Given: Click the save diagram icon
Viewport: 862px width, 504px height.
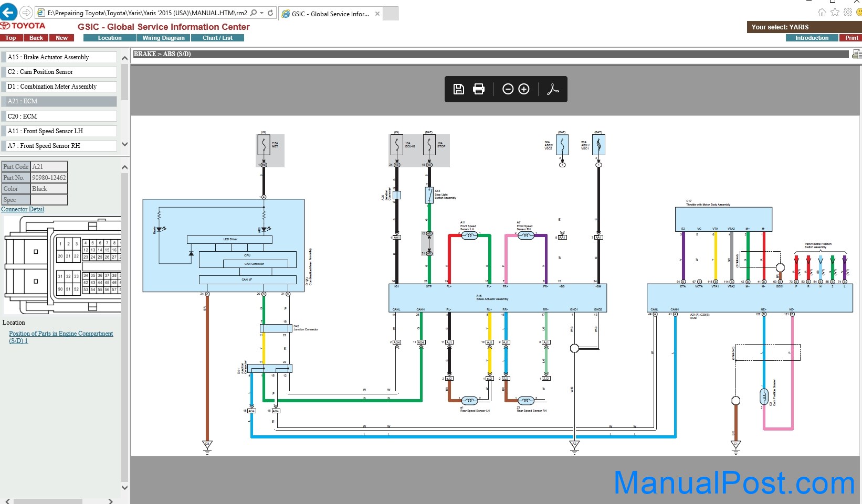Looking at the screenshot, I should (x=458, y=89).
